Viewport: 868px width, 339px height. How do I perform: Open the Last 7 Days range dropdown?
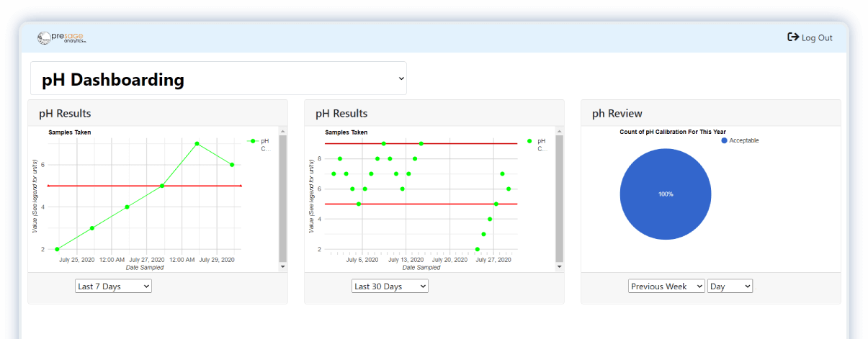[113, 286]
